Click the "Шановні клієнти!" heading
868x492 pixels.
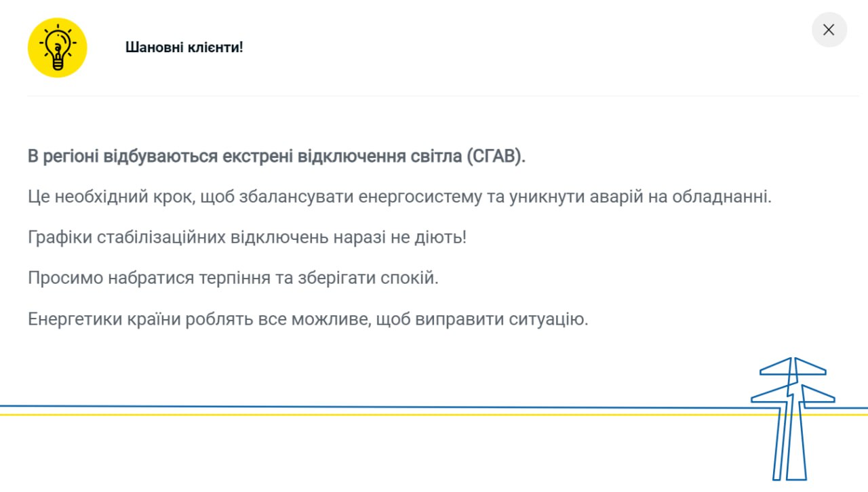click(184, 47)
